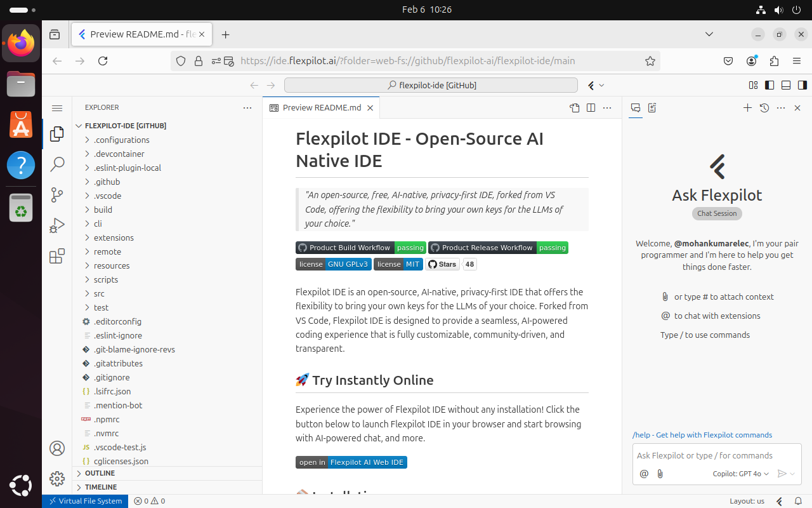Select the Run and Debug icon
This screenshot has width=812, height=508.
pyautogui.click(x=57, y=225)
